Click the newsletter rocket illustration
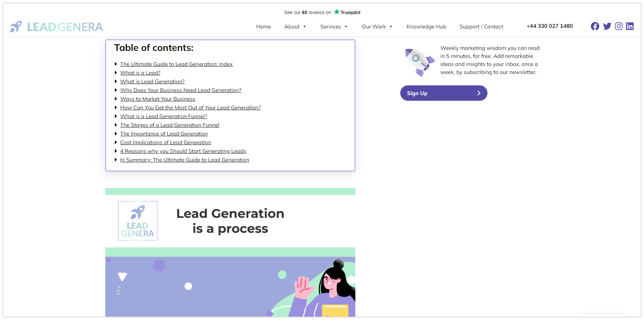The width and height of the screenshot is (644, 320). point(419,62)
